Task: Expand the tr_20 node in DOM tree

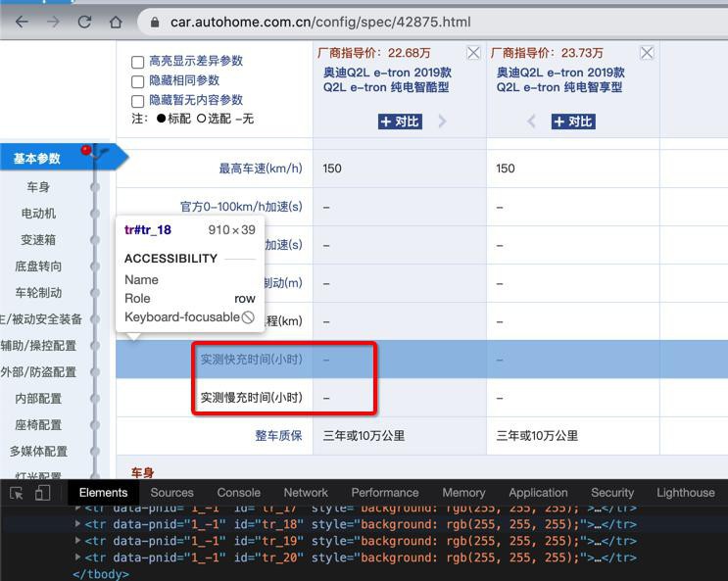Action: pos(77,557)
